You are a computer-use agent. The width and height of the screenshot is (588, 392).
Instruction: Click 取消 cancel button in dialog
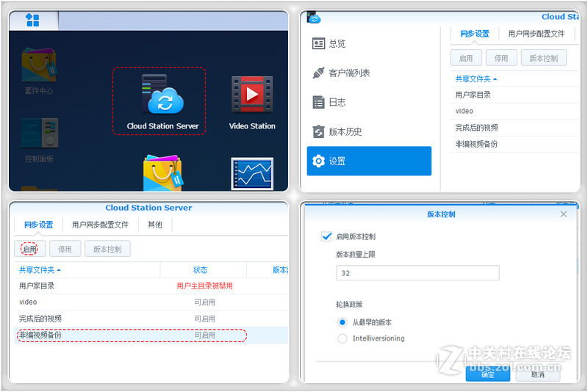point(538,374)
